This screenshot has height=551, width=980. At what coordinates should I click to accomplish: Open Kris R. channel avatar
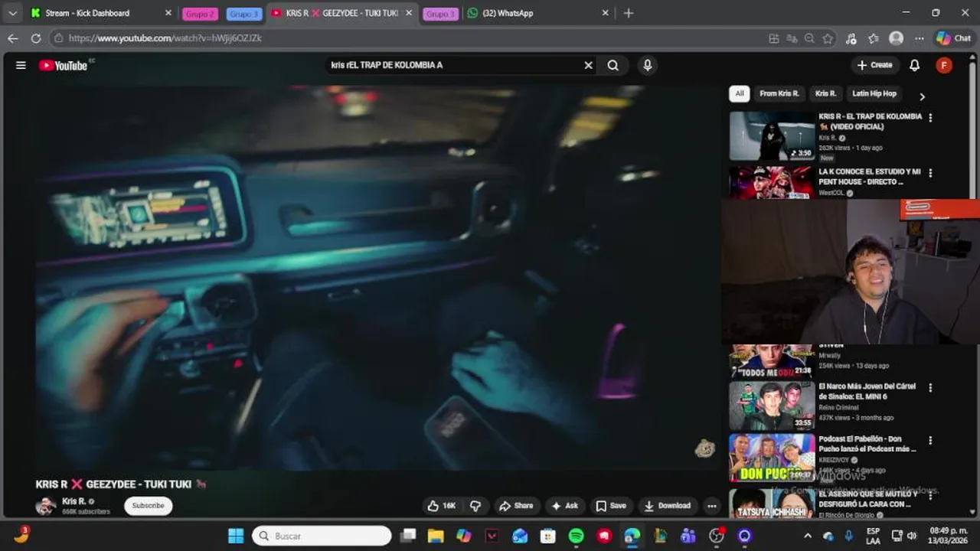pos(46,506)
